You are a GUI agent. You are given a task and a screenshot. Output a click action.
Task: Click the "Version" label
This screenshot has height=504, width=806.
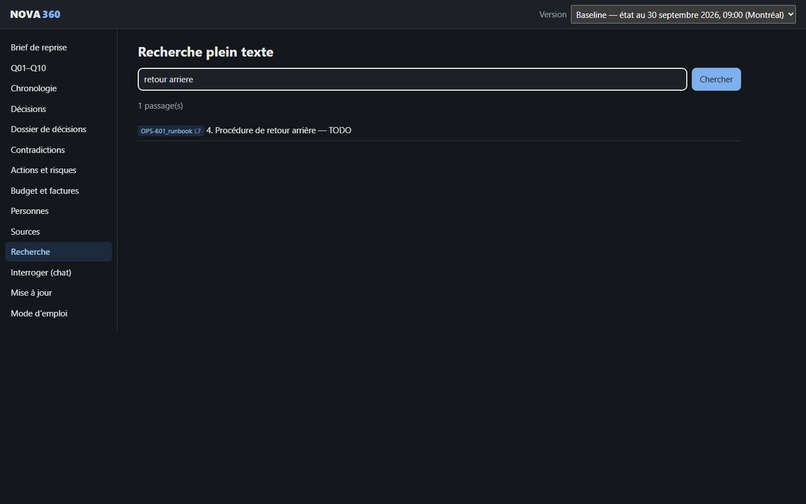[553, 14]
